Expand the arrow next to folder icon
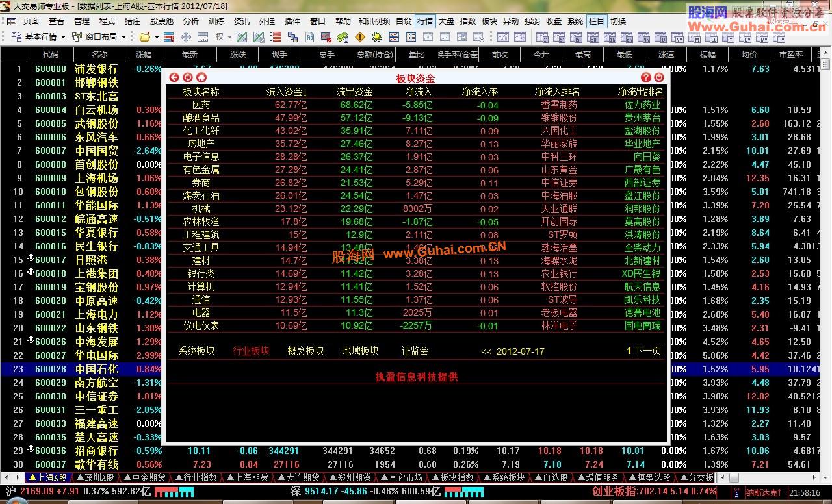This screenshot has height=504, width=832. tap(157, 37)
